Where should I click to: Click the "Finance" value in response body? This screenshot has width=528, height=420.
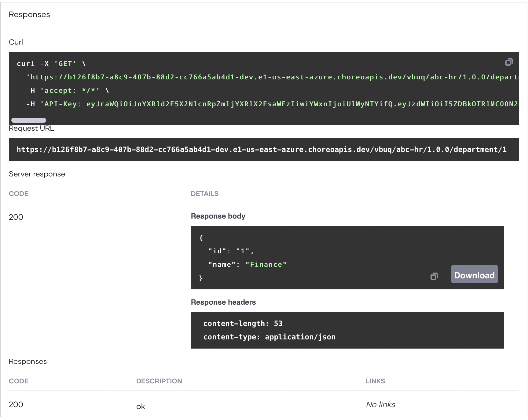click(x=266, y=265)
